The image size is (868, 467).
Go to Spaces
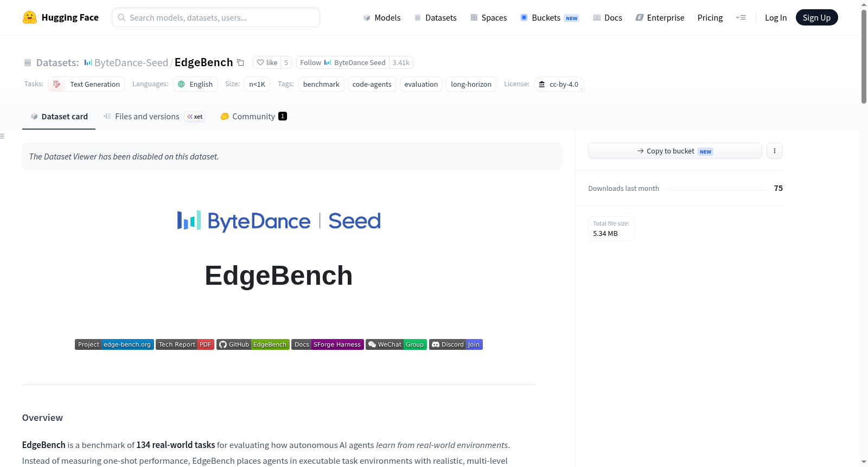click(488, 17)
